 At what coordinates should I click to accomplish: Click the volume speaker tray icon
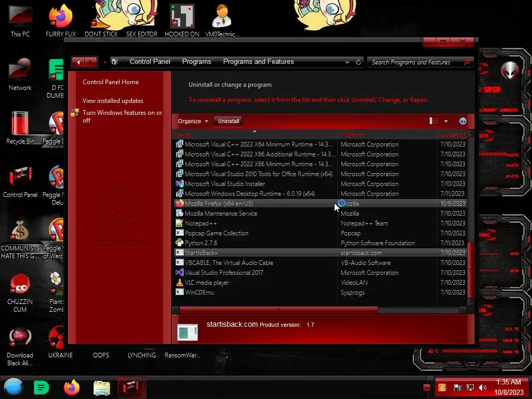click(x=482, y=388)
